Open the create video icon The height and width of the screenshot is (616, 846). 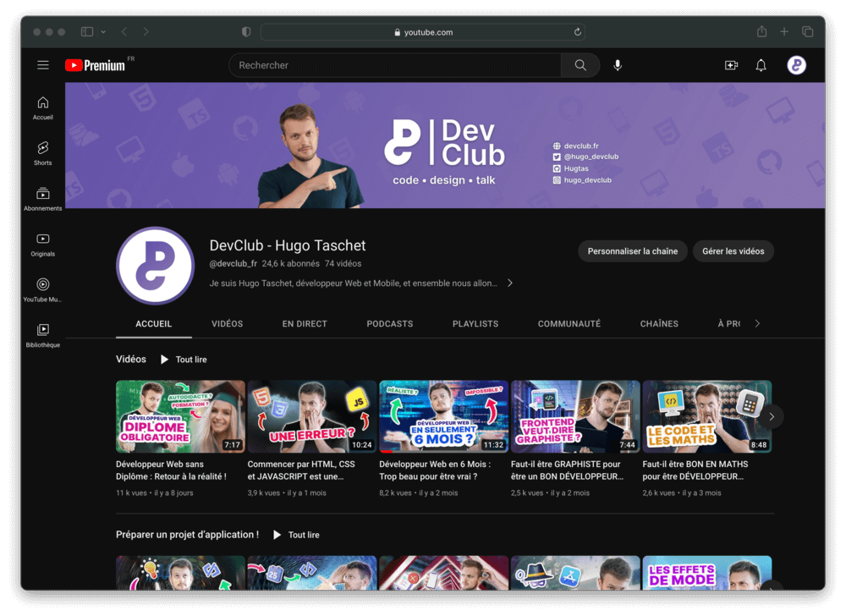(x=731, y=65)
